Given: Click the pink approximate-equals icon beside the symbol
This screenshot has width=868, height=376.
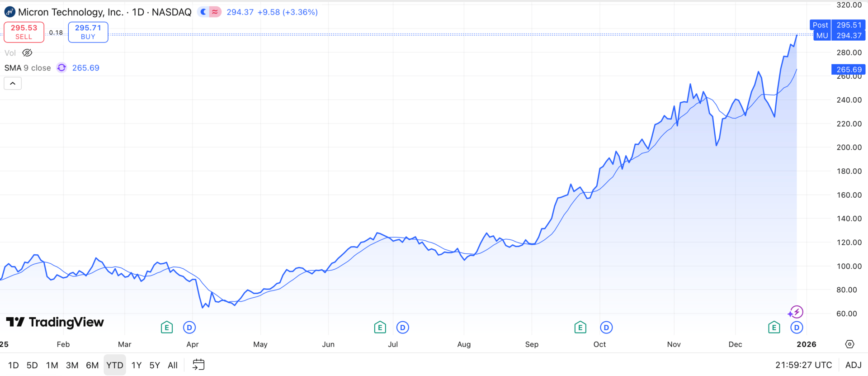Looking at the screenshot, I should (x=215, y=12).
